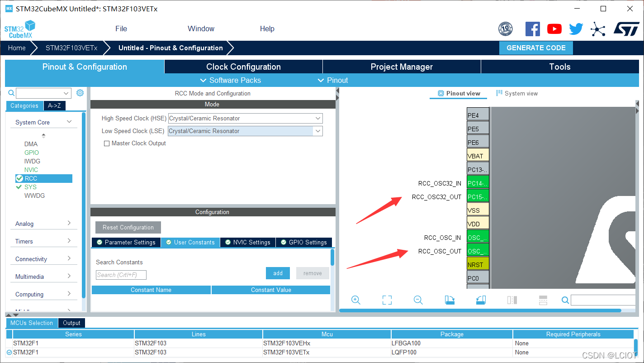Open the File menu
Image resolution: width=644 pixels, height=363 pixels.
121,29
